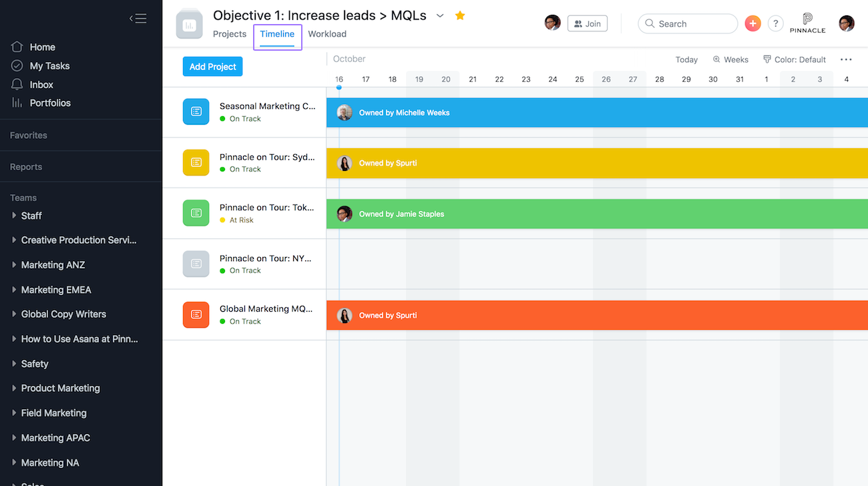Open the help question mark
Screen dimensions: 868x486
pos(775,23)
